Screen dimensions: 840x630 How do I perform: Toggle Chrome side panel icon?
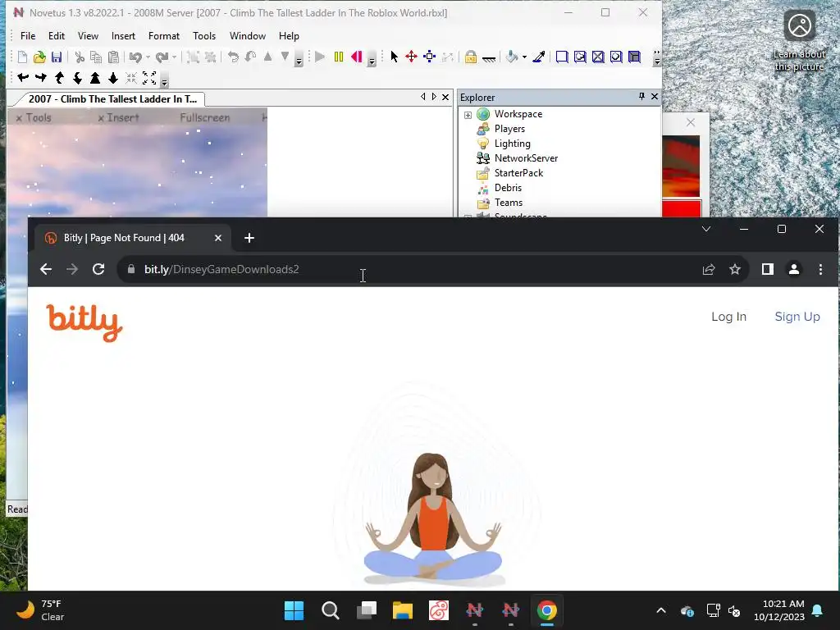click(x=768, y=269)
